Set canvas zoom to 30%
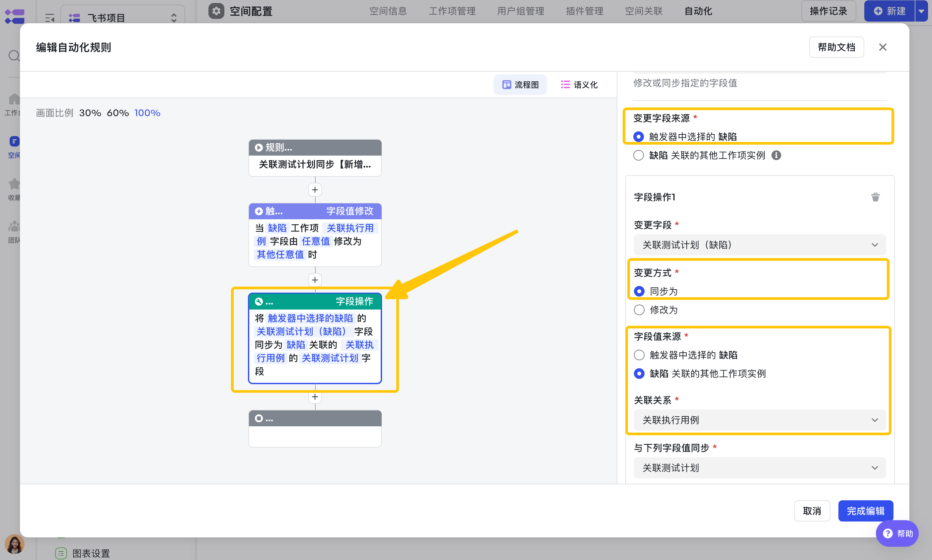The height and width of the screenshot is (560, 932). click(90, 113)
